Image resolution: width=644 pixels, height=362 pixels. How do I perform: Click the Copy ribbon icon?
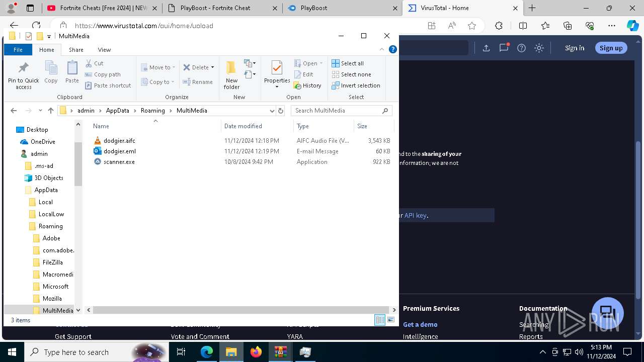click(x=51, y=72)
